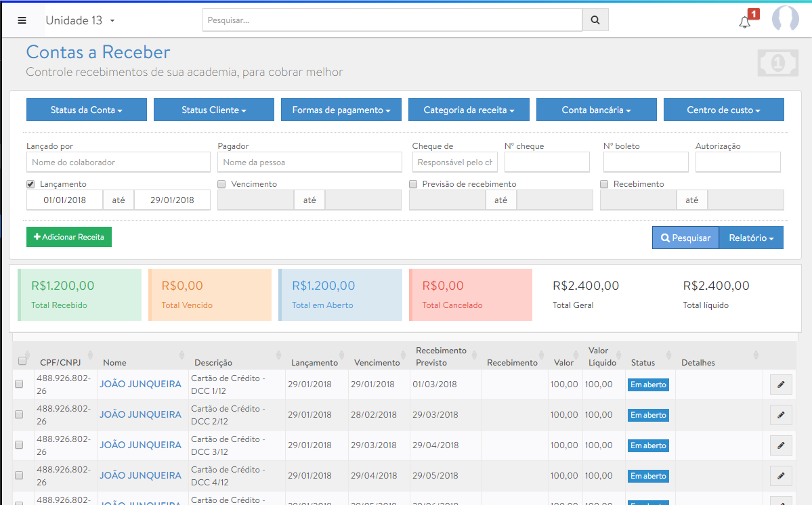Click pencil edit icon for DCC 3/12
The height and width of the screenshot is (505, 812).
point(780,445)
